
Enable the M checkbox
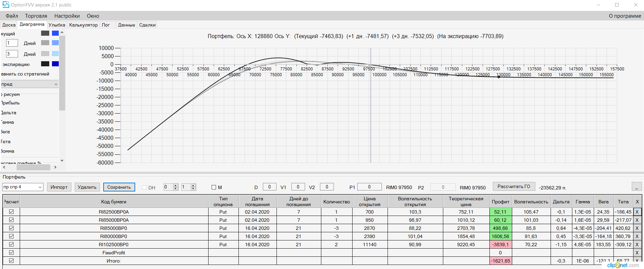[214, 187]
